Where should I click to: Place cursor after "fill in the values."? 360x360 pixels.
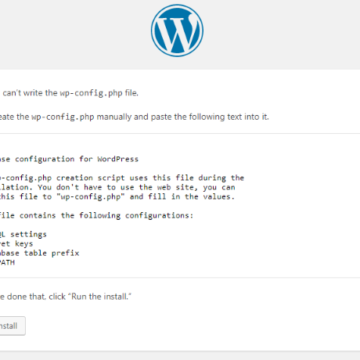(236, 197)
